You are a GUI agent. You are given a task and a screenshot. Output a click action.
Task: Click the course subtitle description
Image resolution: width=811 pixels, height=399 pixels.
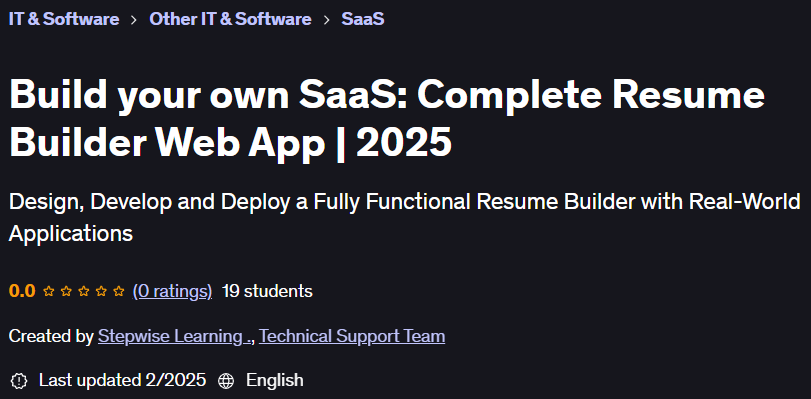(404, 217)
